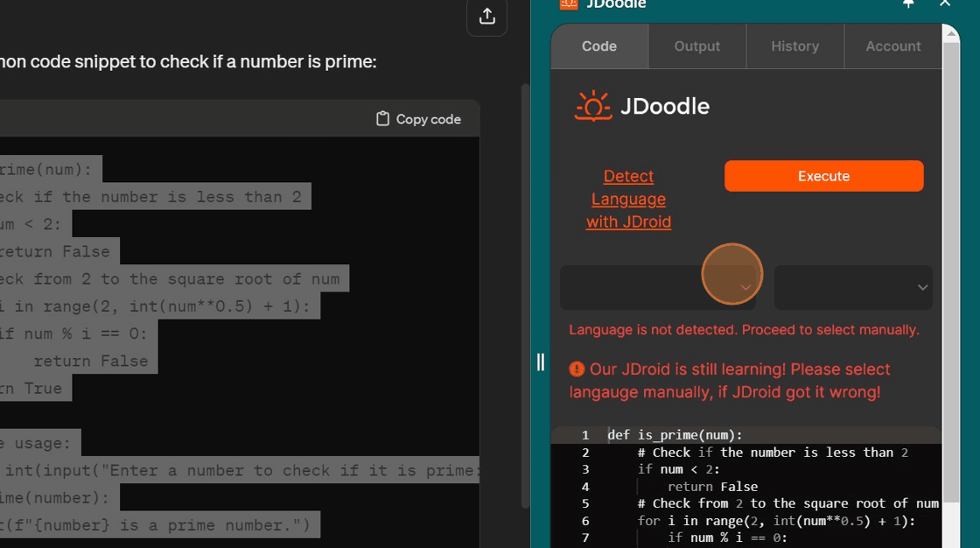Click the share/export icon above the chat
Viewport: 980px width, 548px height.
tap(486, 18)
